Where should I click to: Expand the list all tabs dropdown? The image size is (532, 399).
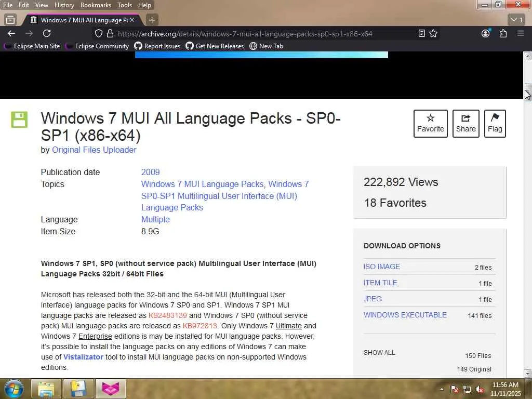tap(517, 20)
